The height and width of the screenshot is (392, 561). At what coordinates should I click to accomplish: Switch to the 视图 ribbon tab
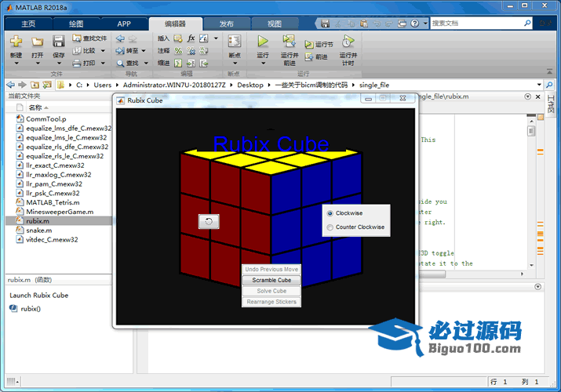(275, 24)
